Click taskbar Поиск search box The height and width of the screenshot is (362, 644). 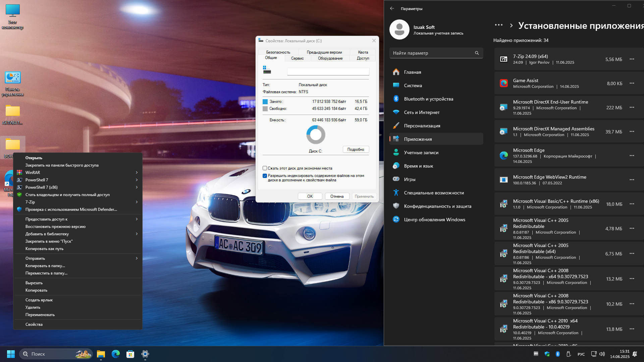pos(56,354)
